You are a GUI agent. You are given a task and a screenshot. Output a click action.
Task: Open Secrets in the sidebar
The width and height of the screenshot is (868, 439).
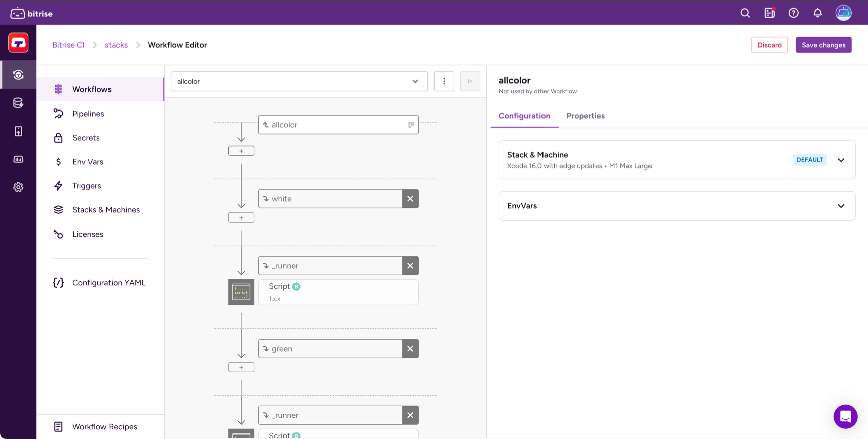coord(100,138)
